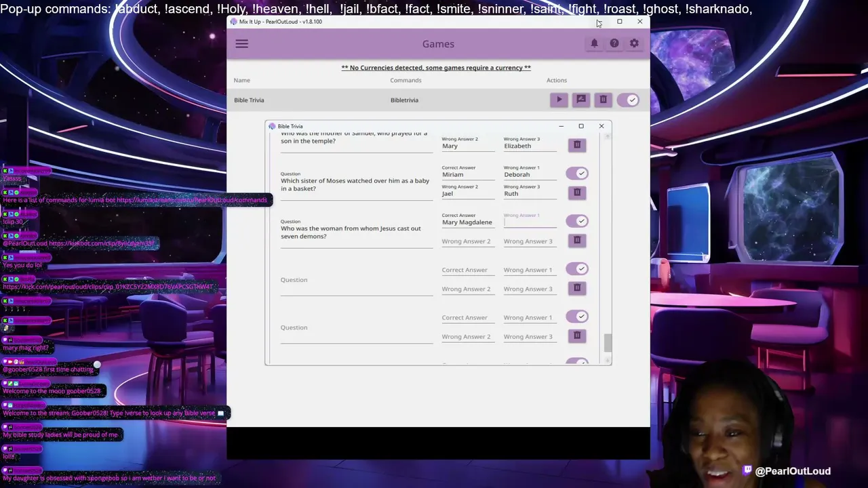Click the Commands column header
The image size is (868, 488).
pos(406,80)
